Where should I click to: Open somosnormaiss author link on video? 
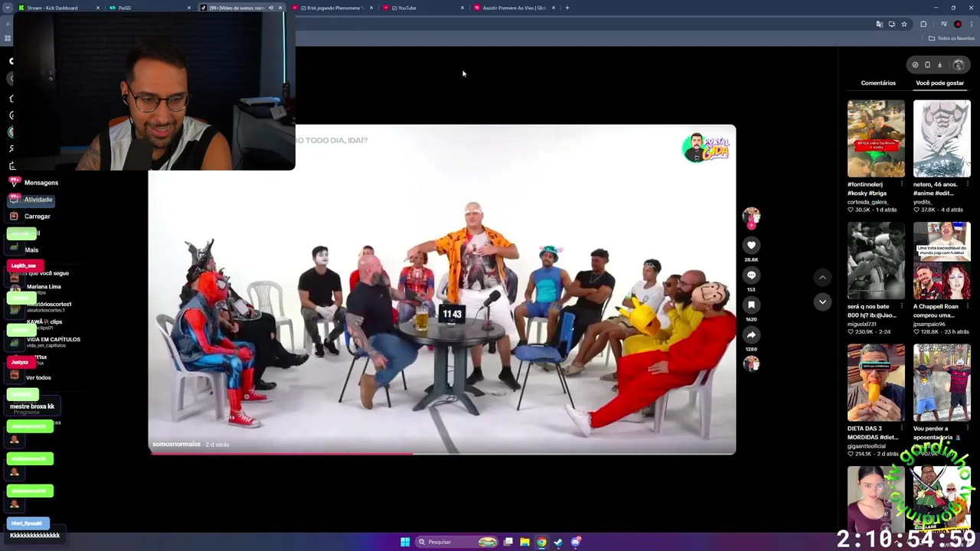[x=176, y=444]
